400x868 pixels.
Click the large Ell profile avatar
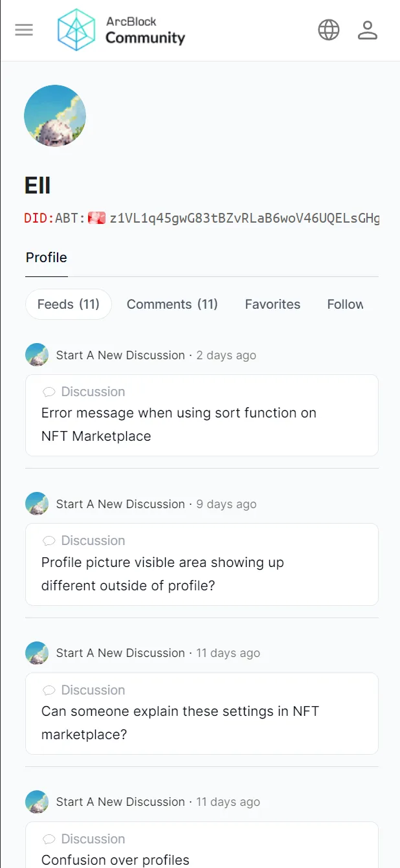(55, 116)
